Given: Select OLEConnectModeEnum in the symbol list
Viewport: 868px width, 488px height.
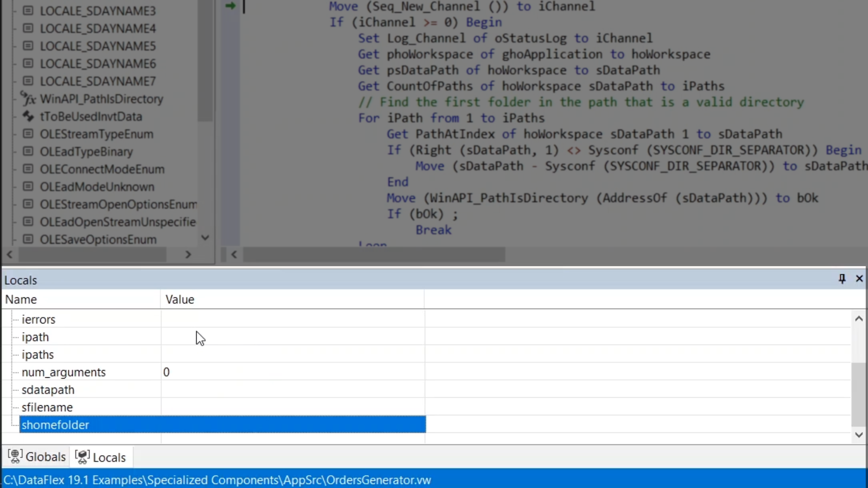Looking at the screenshot, I should click(102, 169).
